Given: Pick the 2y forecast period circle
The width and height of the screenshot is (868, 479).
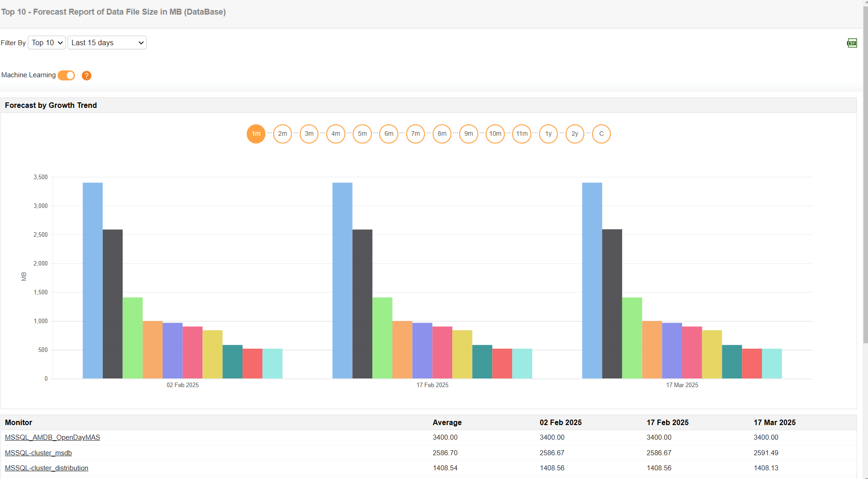Looking at the screenshot, I should [x=575, y=134].
